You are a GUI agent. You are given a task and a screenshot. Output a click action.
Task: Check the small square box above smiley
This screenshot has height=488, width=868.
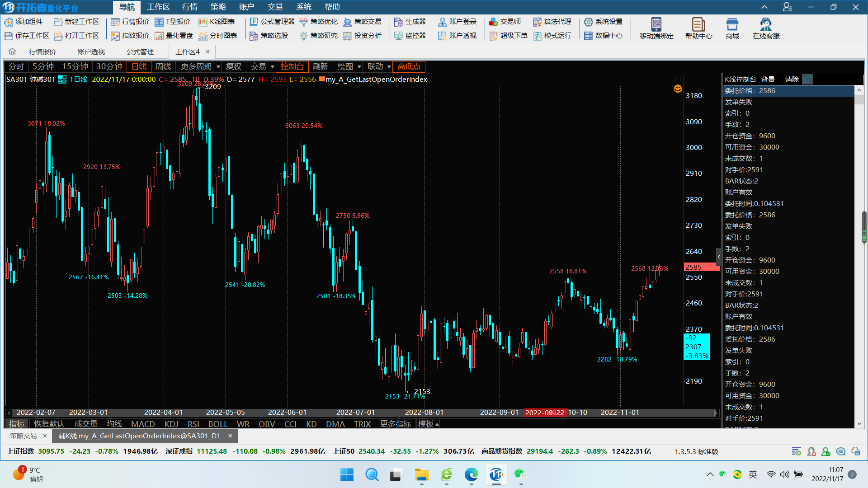click(x=678, y=80)
